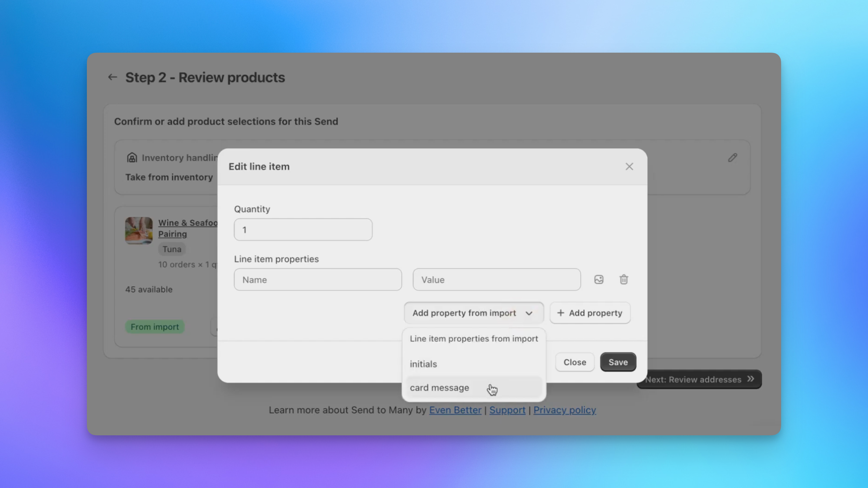
Task: Open the Even Better link
Action: (455, 410)
